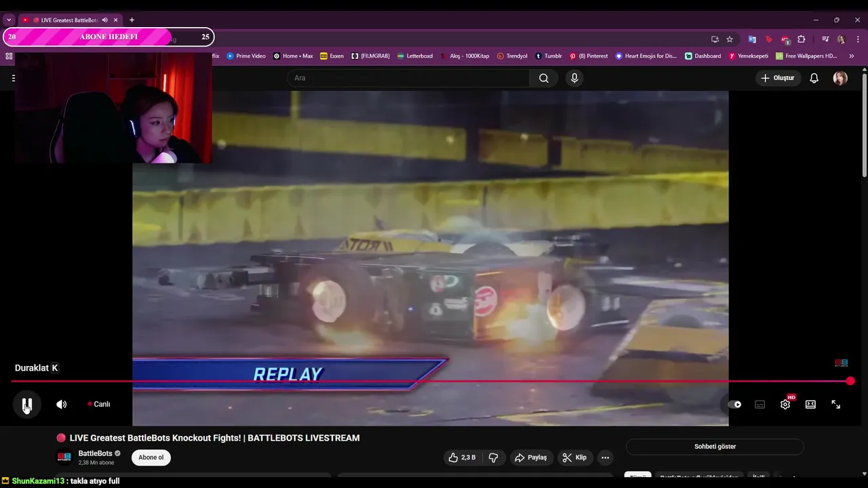Open the (8) Pinterest bookmark
Viewport: 868px width, 488px height.
(589, 56)
